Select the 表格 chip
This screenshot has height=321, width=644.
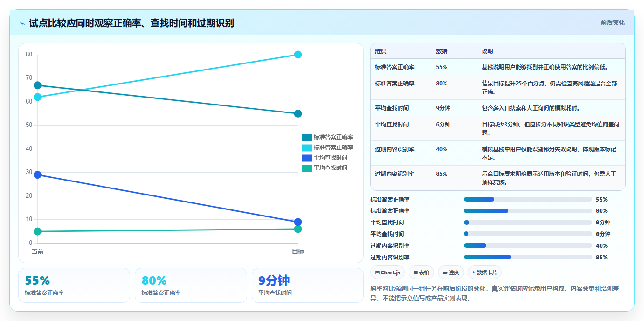pos(421,272)
